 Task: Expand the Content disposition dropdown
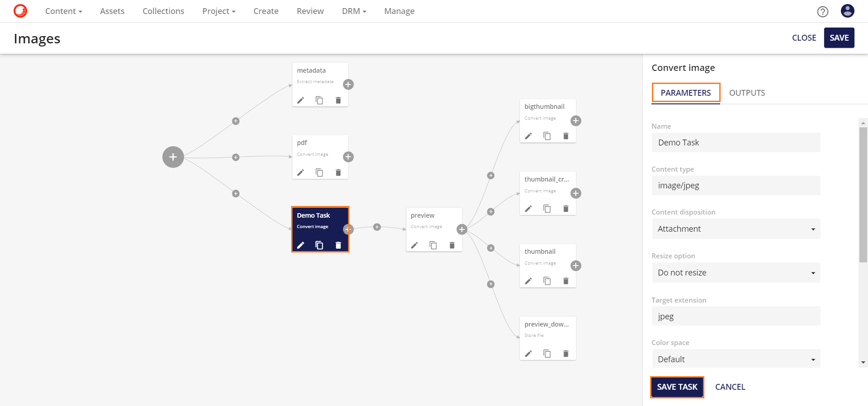click(x=736, y=229)
